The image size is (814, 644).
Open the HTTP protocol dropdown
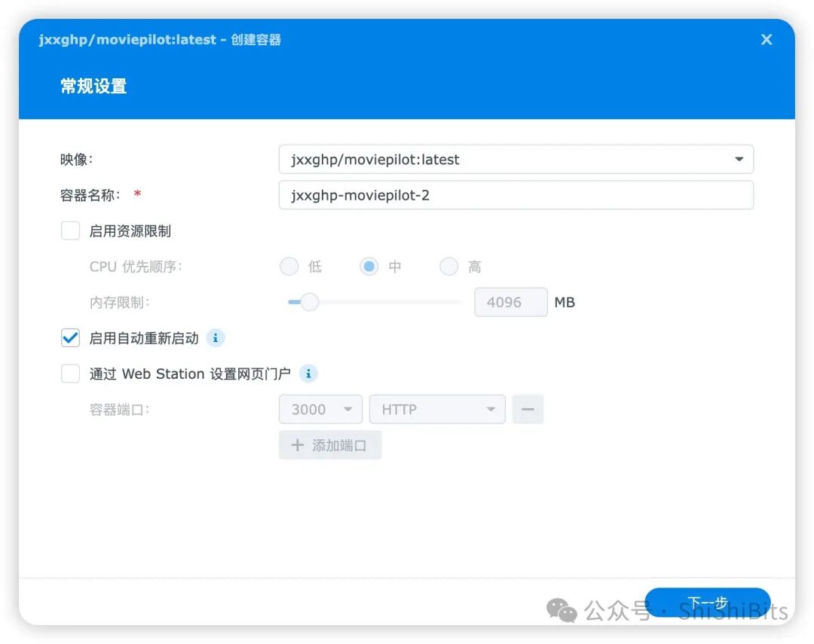437,410
